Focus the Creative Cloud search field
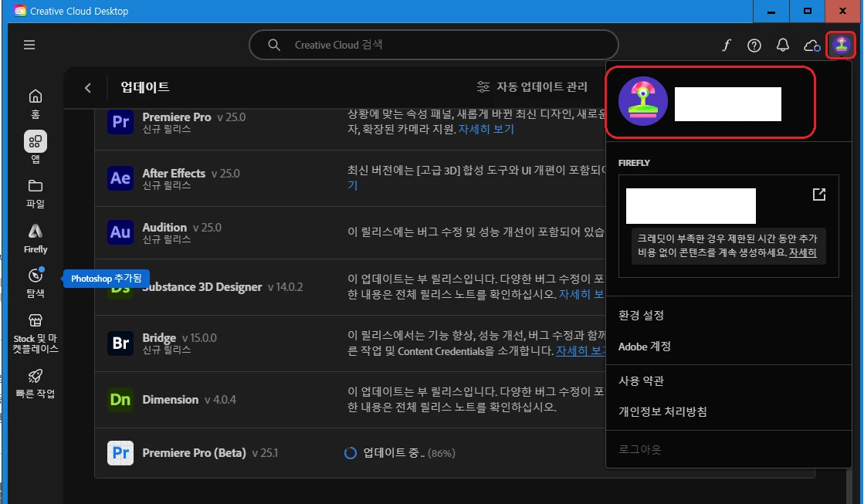Image resolution: width=864 pixels, height=504 pixels. pos(434,45)
